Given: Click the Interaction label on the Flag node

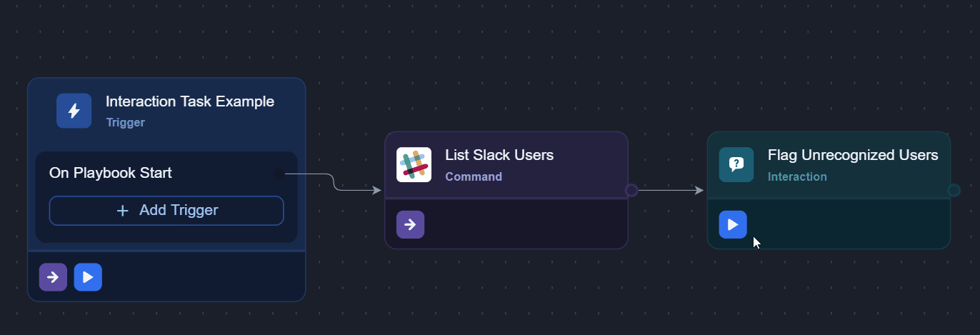Looking at the screenshot, I should point(797,176).
